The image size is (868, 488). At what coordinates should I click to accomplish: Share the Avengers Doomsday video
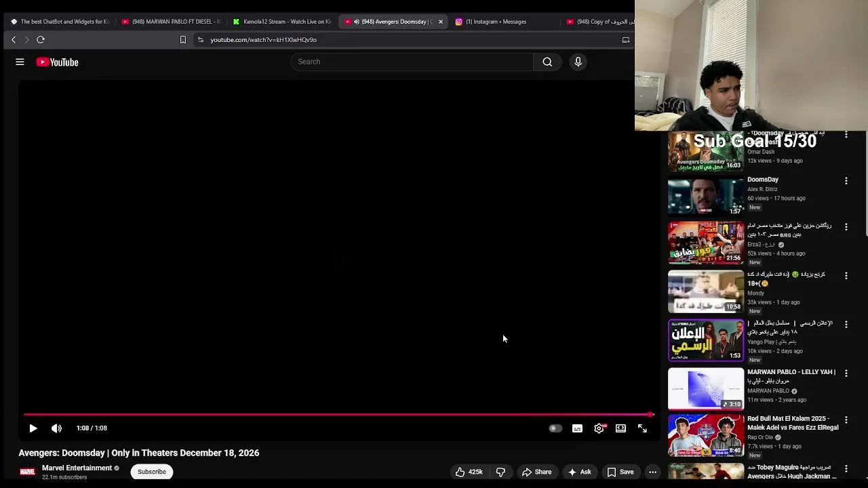536,472
